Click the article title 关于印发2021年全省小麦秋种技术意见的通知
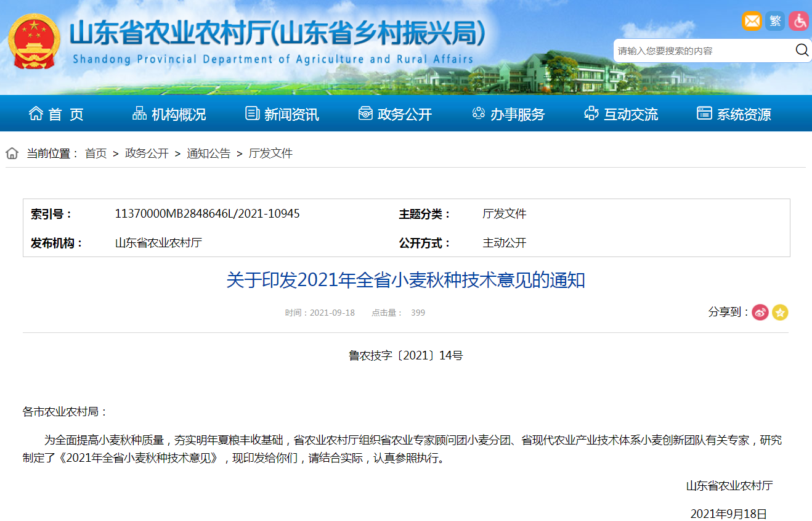This screenshot has height=521, width=812. click(405, 281)
